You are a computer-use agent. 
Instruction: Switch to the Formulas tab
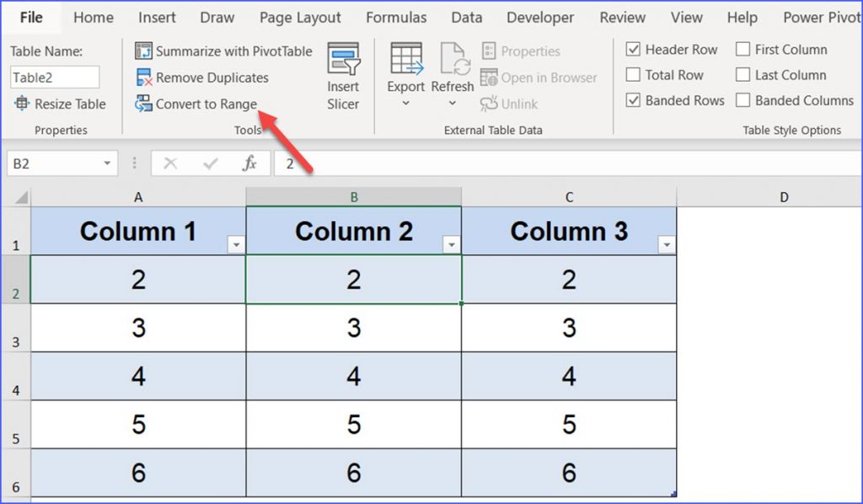396,17
